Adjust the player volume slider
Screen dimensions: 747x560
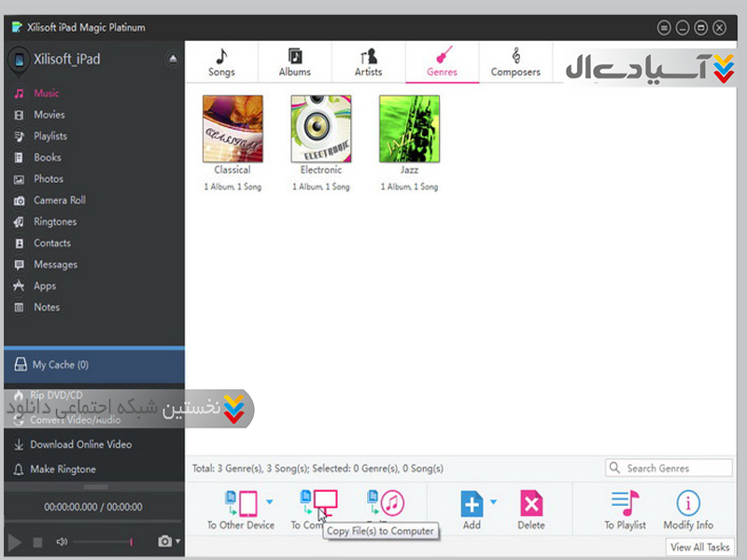[103, 541]
